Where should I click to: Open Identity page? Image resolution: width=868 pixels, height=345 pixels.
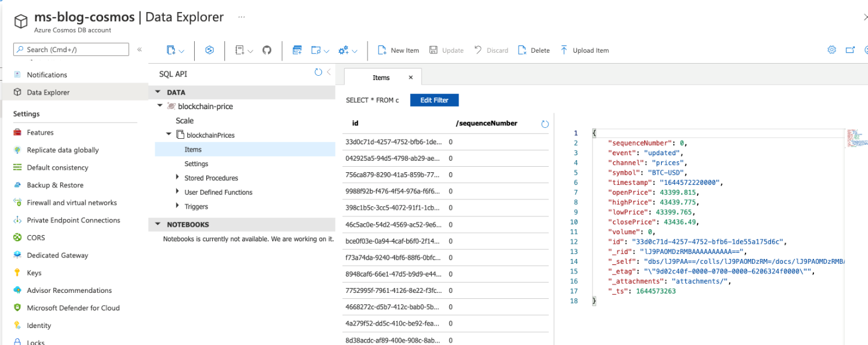click(39, 326)
